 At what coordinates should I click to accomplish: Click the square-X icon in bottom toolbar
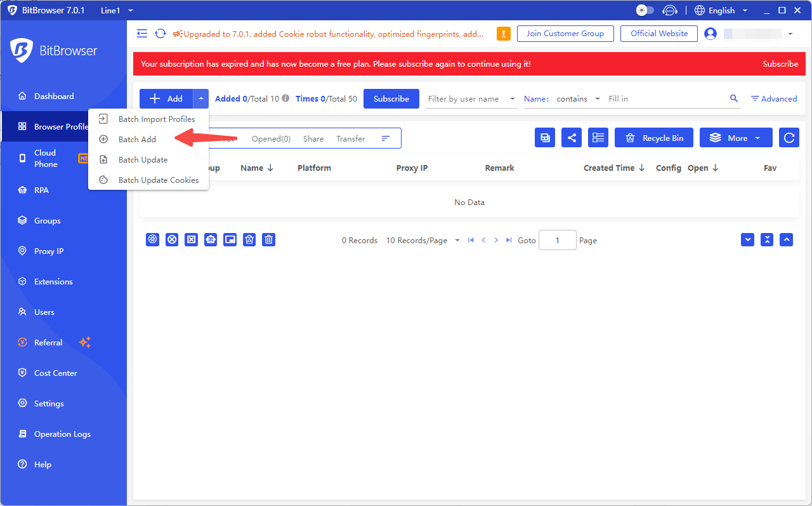click(192, 239)
